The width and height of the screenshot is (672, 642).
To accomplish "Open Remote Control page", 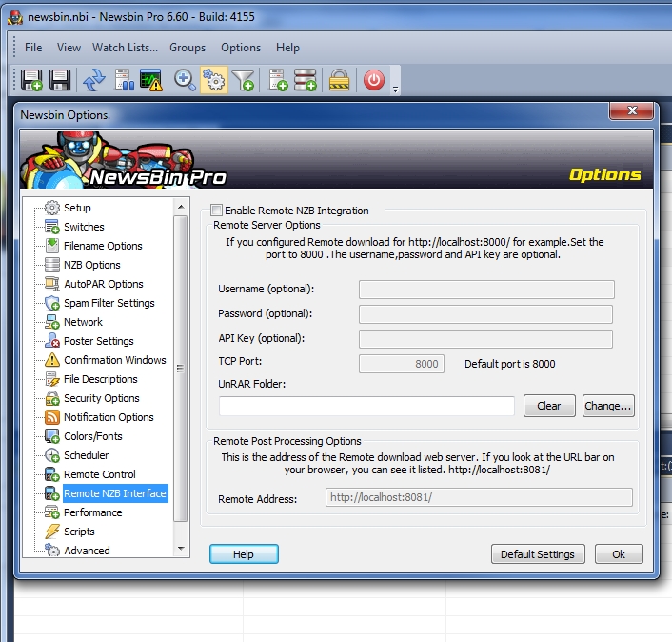I will [x=99, y=474].
